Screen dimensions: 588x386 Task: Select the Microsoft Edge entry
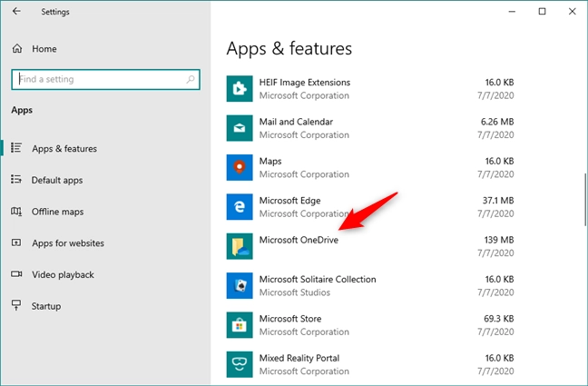pyautogui.click(x=370, y=207)
